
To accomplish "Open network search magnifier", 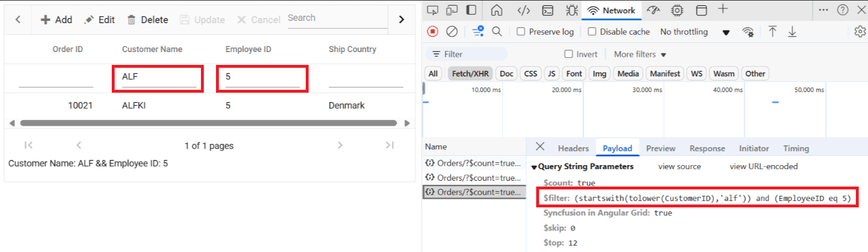I will pos(496,32).
